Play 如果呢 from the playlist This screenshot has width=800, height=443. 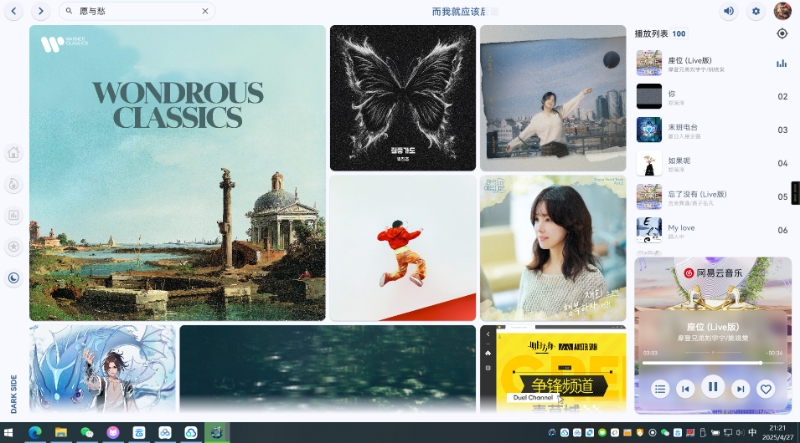point(713,163)
